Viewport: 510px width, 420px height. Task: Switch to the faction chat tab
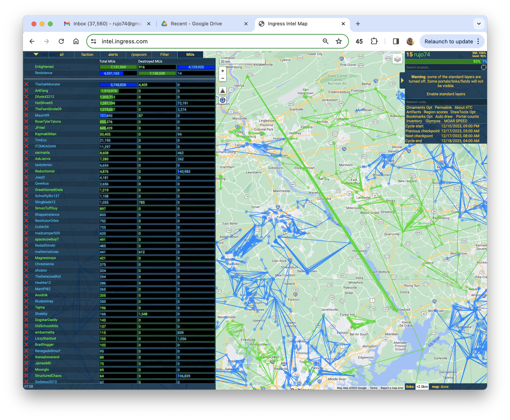pyautogui.click(x=87, y=54)
